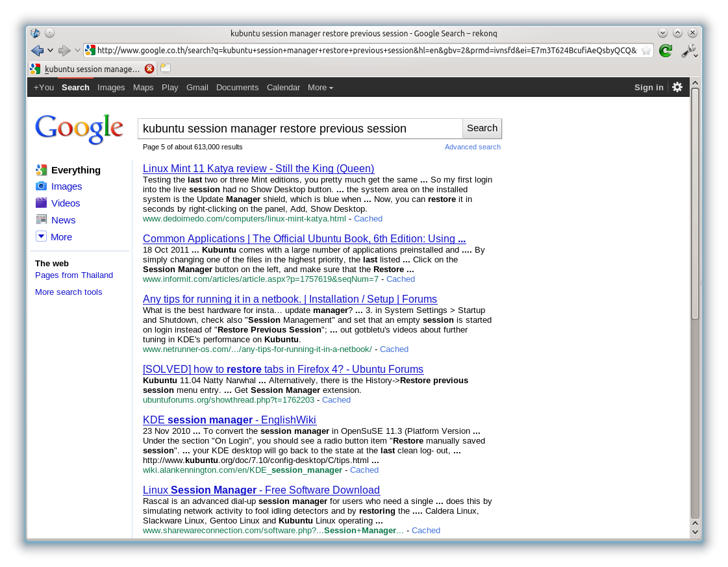Click the Google logo
The image size is (728, 567).
[x=79, y=129]
